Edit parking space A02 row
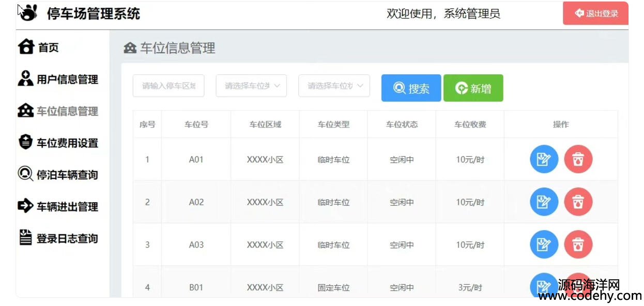Viewport: 644px width, 306px height. pos(544,202)
